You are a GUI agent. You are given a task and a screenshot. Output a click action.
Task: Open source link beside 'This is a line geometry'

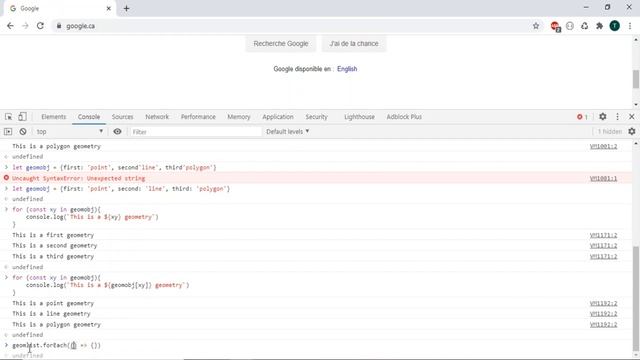(x=603, y=314)
